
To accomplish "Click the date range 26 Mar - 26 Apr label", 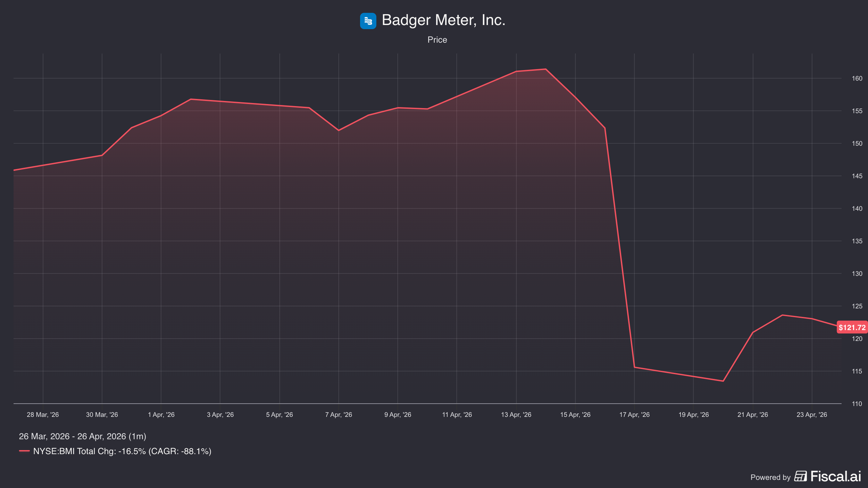I will (82, 436).
